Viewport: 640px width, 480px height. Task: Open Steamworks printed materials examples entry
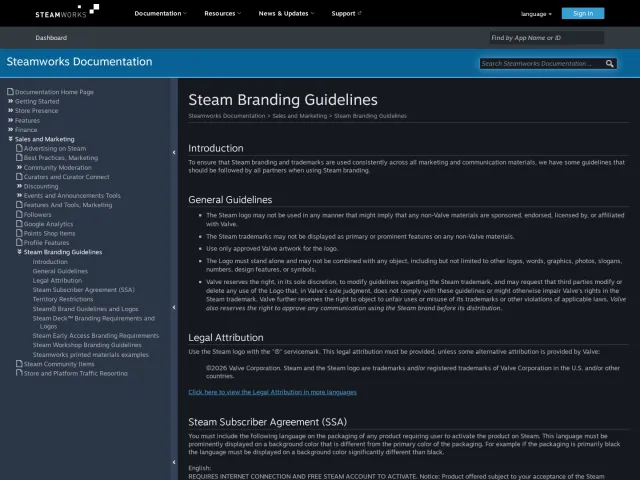91,355
